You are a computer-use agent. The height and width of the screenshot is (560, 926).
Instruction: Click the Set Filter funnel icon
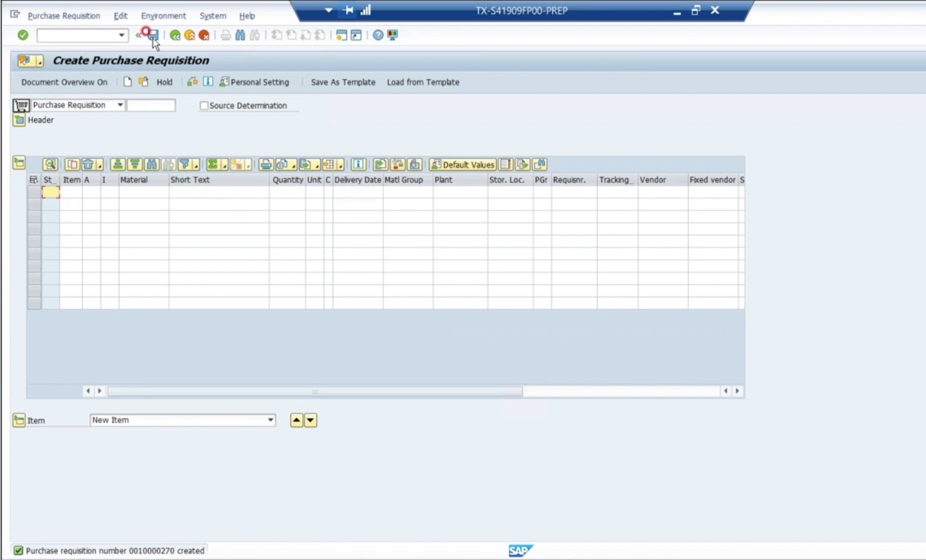click(185, 164)
